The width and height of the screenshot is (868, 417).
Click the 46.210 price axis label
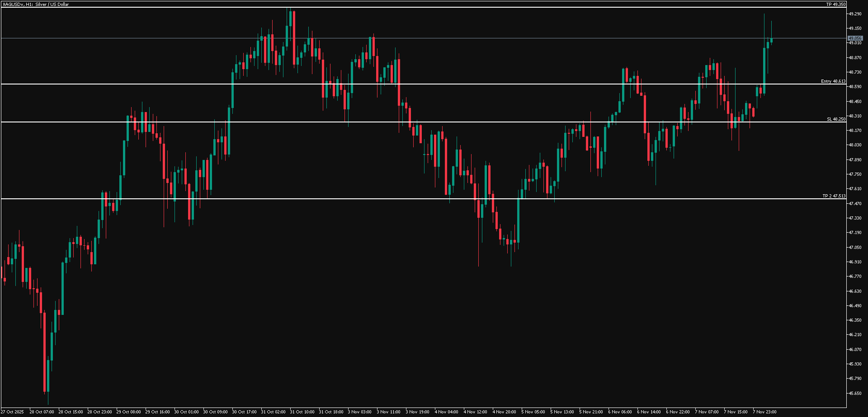(854, 335)
